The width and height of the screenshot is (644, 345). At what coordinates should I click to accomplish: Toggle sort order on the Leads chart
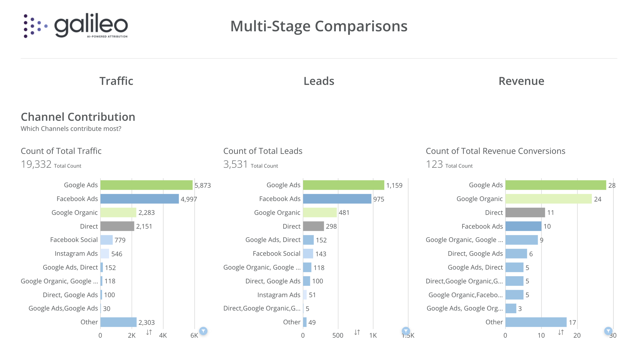coord(357,332)
